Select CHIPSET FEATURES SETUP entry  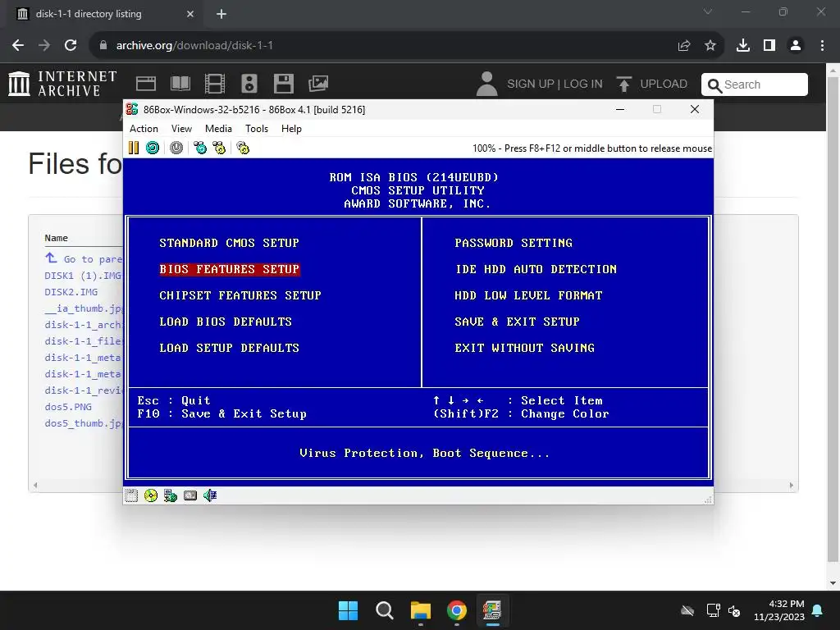(x=240, y=295)
